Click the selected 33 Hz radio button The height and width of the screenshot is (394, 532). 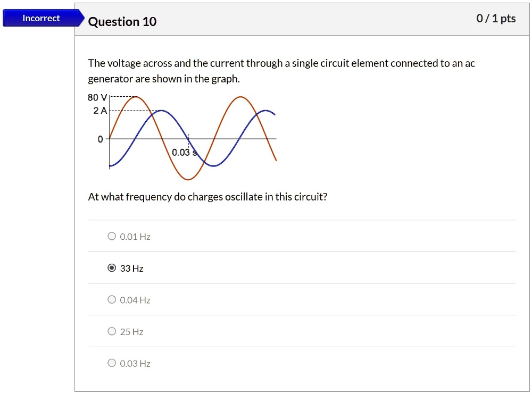[x=112, y=267]
